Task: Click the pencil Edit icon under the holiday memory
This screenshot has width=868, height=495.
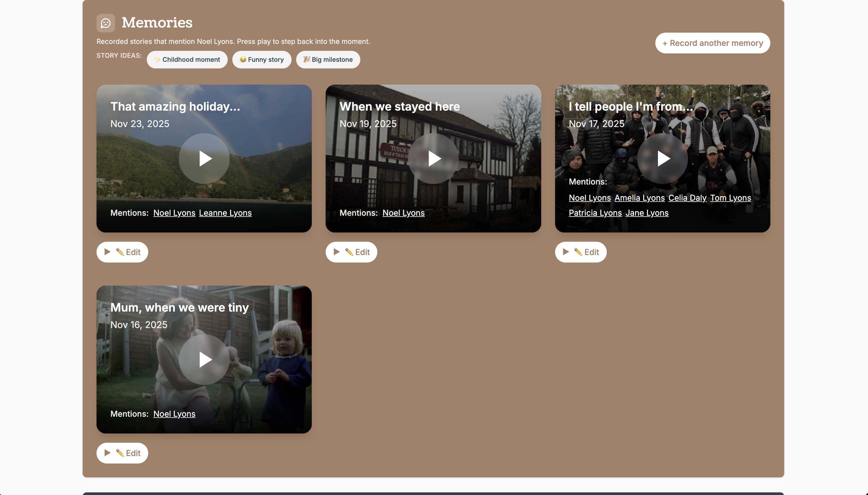Action: point(120,252)
